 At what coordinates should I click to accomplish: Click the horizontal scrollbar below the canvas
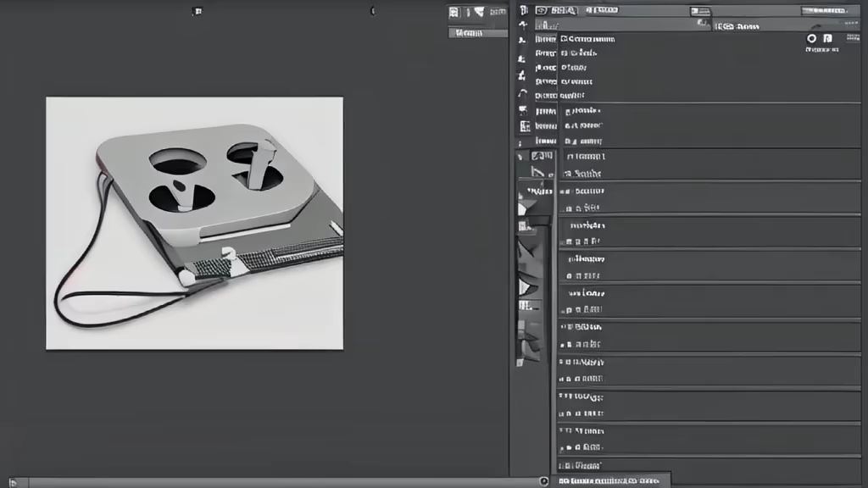(x=280, y=482)
